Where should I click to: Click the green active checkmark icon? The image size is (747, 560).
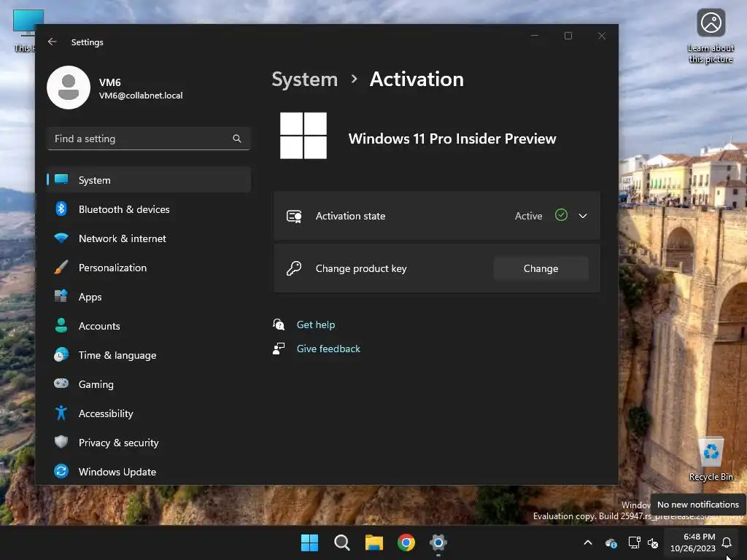561,215
